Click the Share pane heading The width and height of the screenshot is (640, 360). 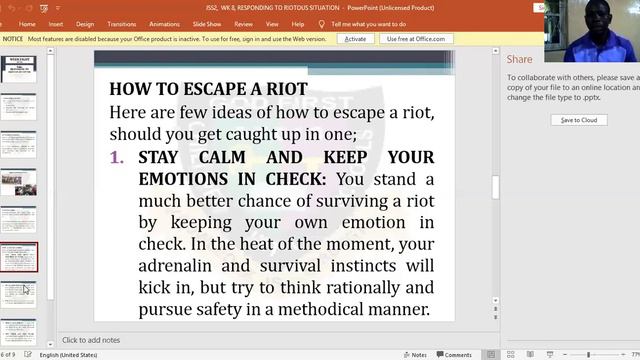pos(519,59)
